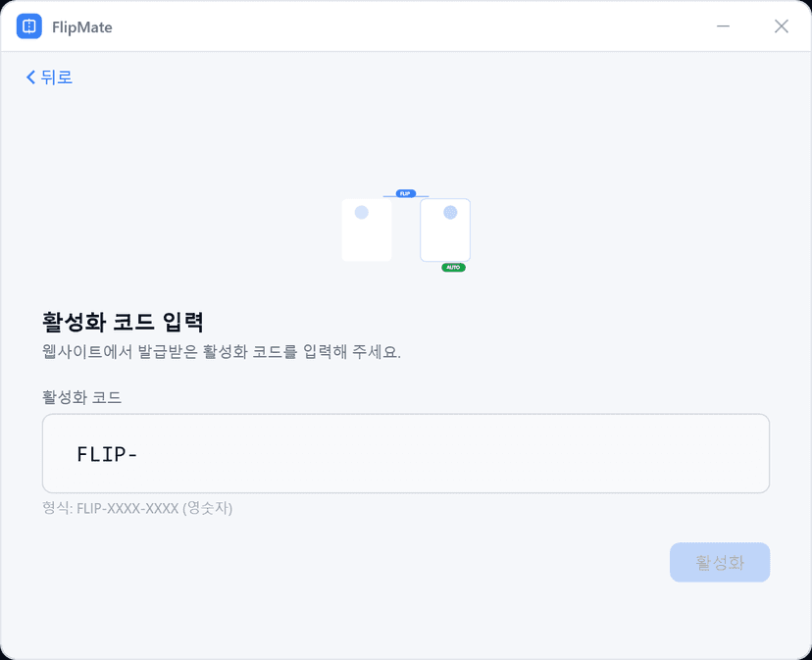Select the left card graphic in the illustration
The height and width of the screenshot is (660, 812).
pos(367,235)
